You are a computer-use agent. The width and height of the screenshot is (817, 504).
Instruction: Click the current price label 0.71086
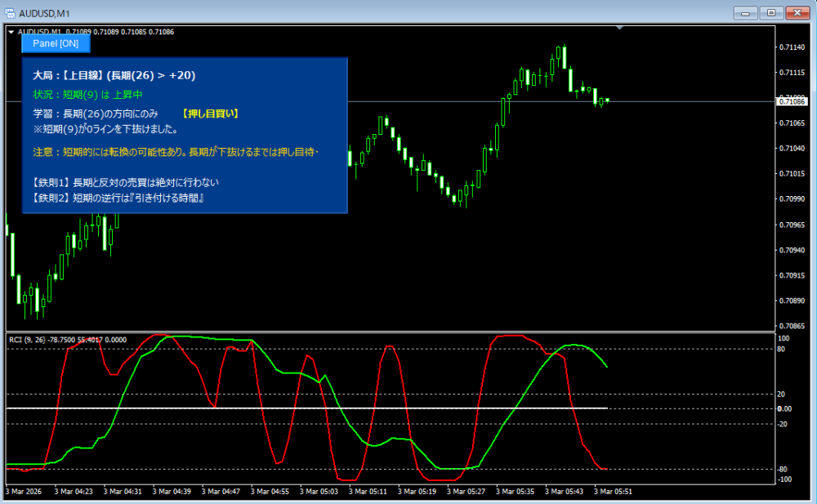tap(792, 101)
